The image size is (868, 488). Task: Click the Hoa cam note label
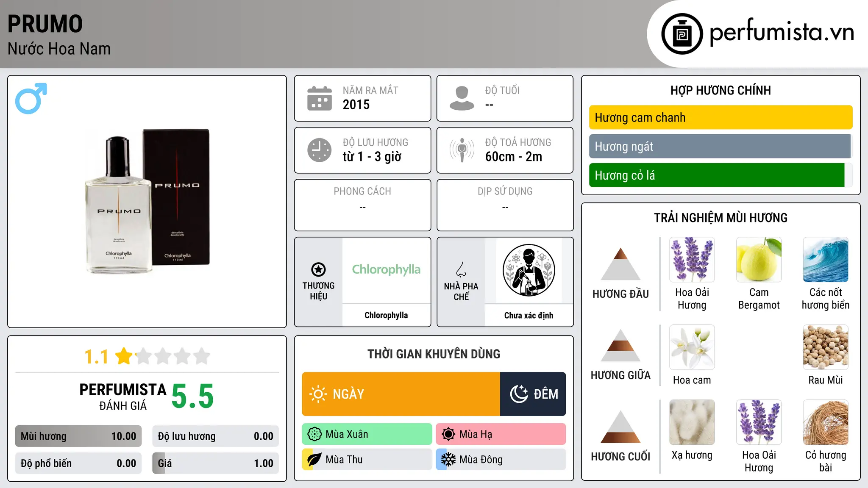[692, 380]
